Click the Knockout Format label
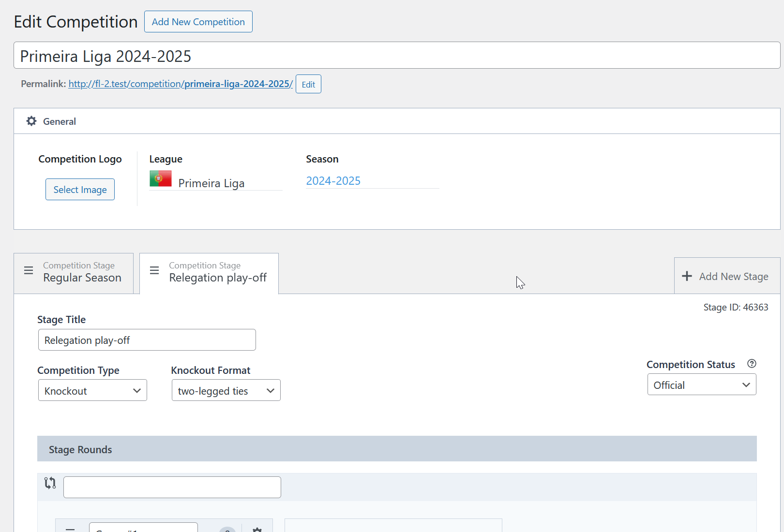 (x=211, y=370)
